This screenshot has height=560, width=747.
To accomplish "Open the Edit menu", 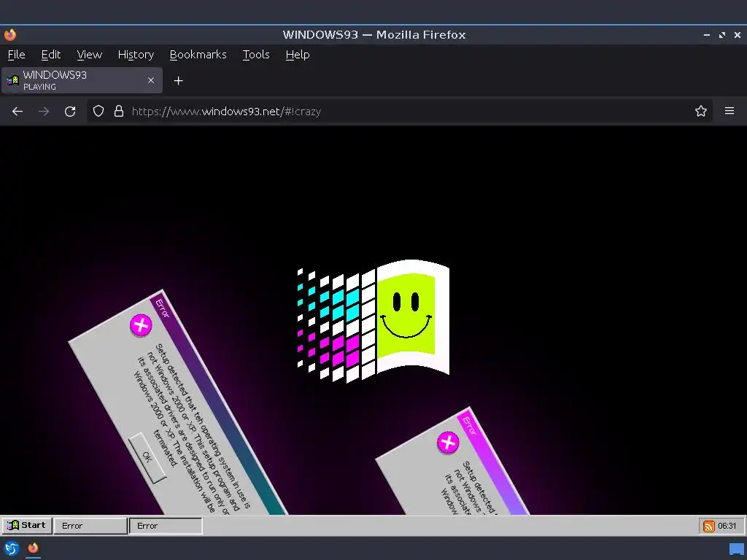I will (x=50, y=55).
